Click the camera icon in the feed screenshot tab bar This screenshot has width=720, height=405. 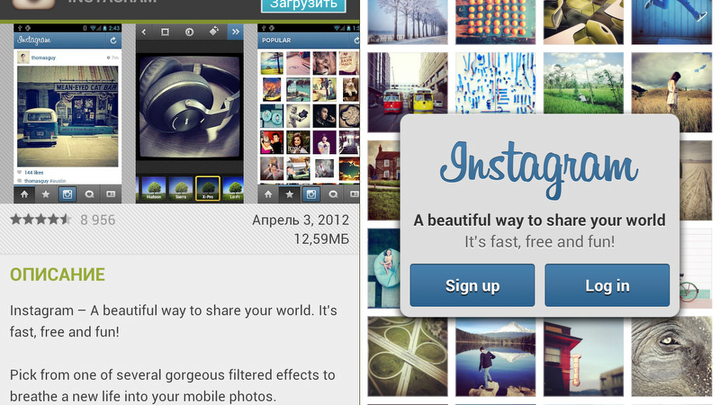67,194
